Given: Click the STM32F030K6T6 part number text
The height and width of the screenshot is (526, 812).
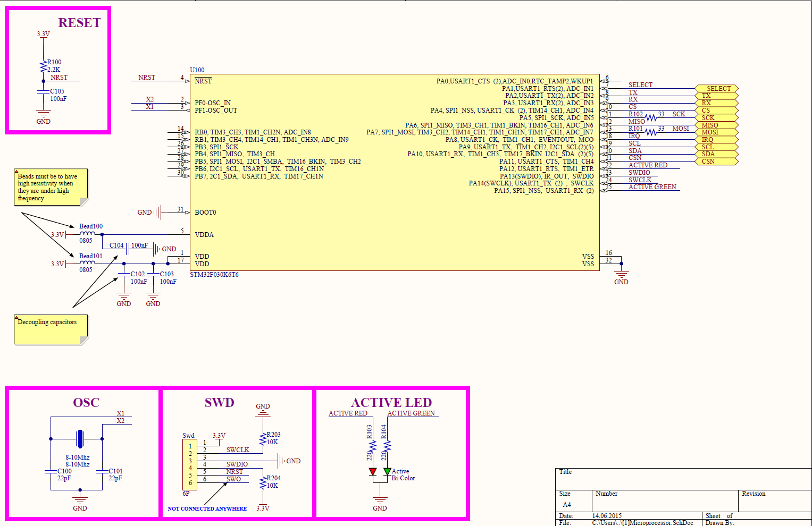Looking at the screenshot, I should click(x=214, y=275).
